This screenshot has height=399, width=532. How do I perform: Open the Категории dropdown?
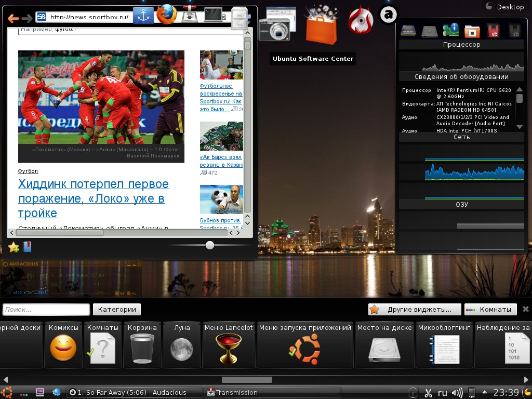click(117, 310)
